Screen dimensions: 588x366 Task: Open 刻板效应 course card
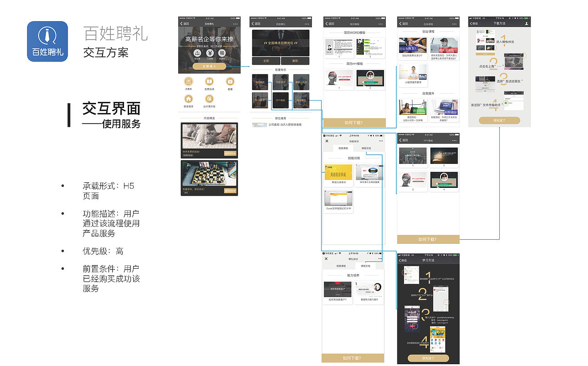click(x=444, y=111)
